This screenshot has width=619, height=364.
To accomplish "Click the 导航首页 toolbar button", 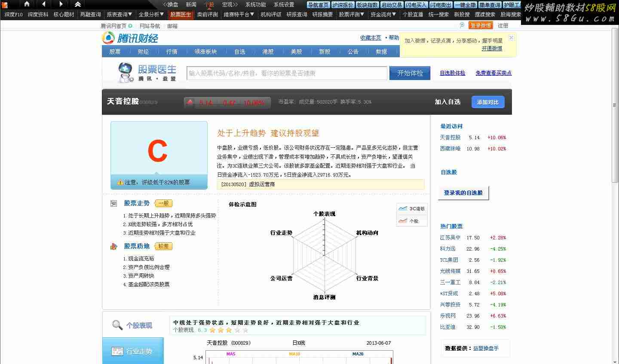I will 318,5.
